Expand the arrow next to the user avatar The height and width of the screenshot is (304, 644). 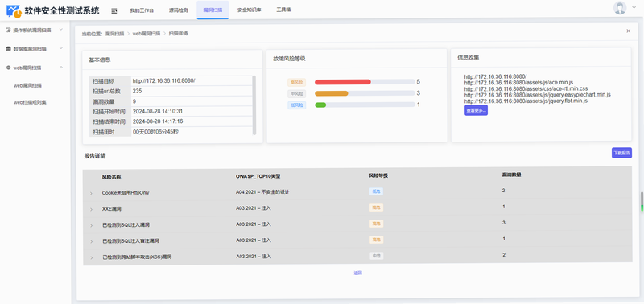click(x=634, y=8)
